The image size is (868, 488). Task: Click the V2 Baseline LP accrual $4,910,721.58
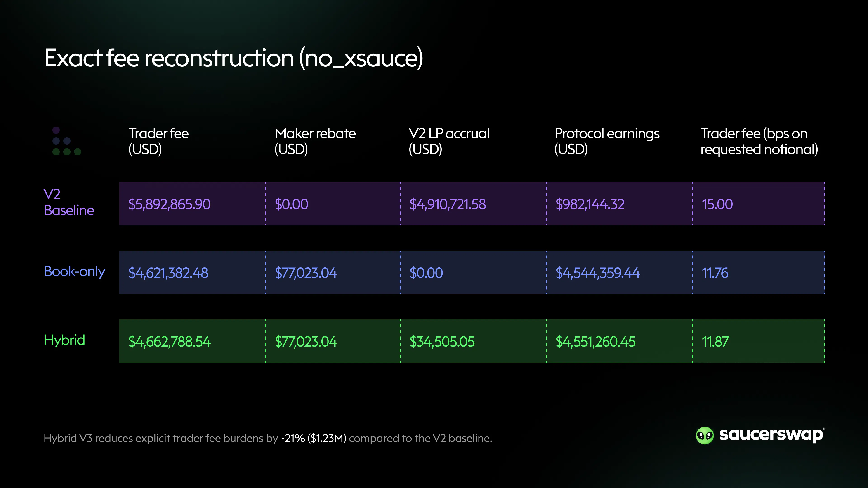click(448, 204)
